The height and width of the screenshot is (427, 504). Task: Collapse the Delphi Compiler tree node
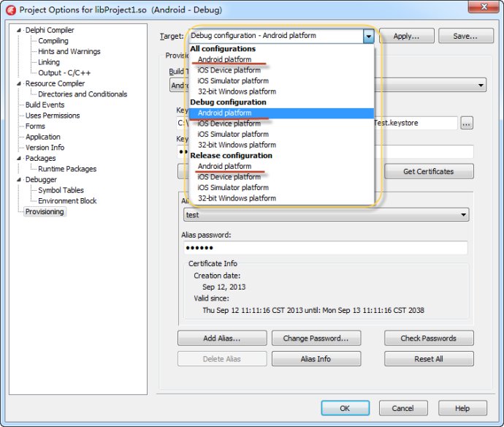click(19, 30)
